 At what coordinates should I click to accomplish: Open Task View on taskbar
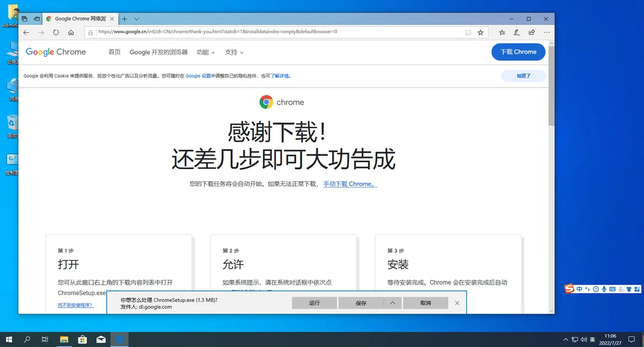pyautogui.click(x=46, y=339)
